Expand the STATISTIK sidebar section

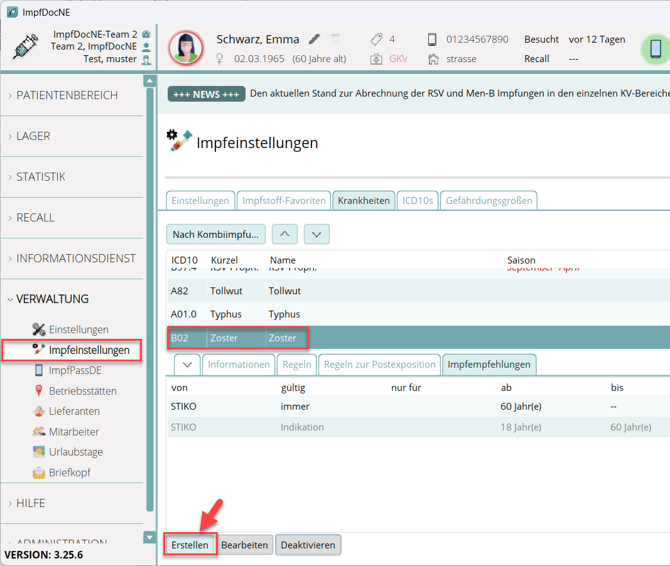tap(41, 177)
